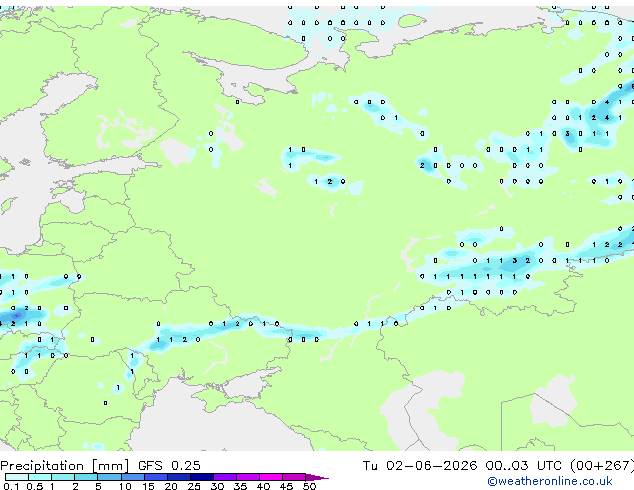The width and height of the screenshot is (634, 490).
Task: Choose the 10–15 mm blue legend swatch
Action: 132,477
